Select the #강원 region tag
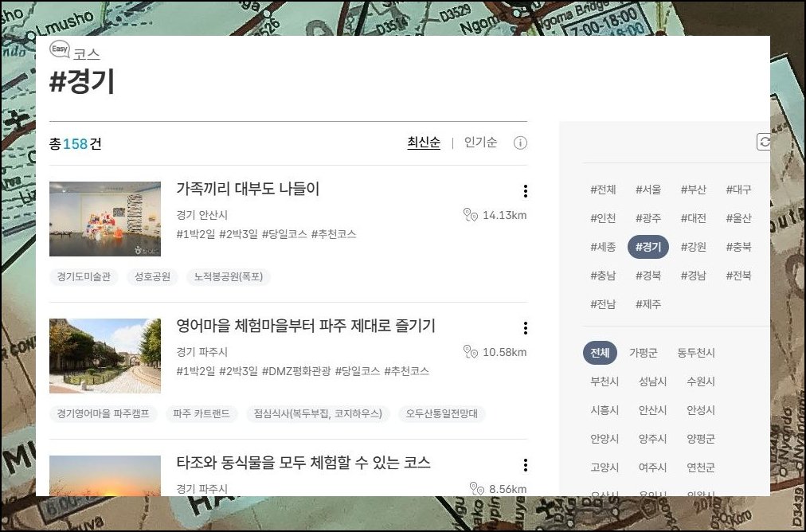Viewport: 806px width, 532px height. point(694,247)
